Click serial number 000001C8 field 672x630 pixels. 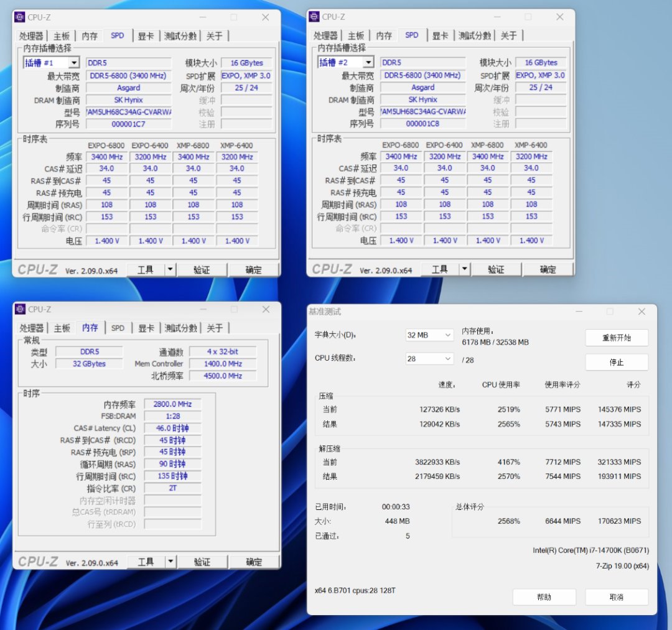click(423, 124)
